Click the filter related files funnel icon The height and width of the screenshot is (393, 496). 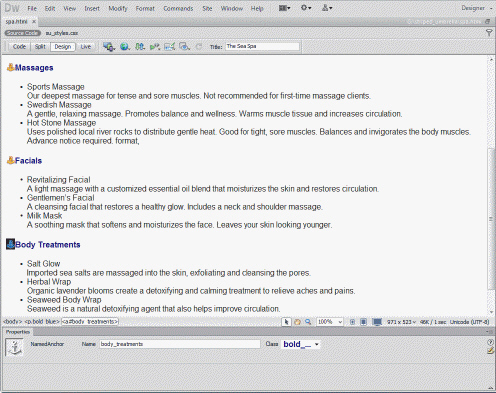pos(489,33)
